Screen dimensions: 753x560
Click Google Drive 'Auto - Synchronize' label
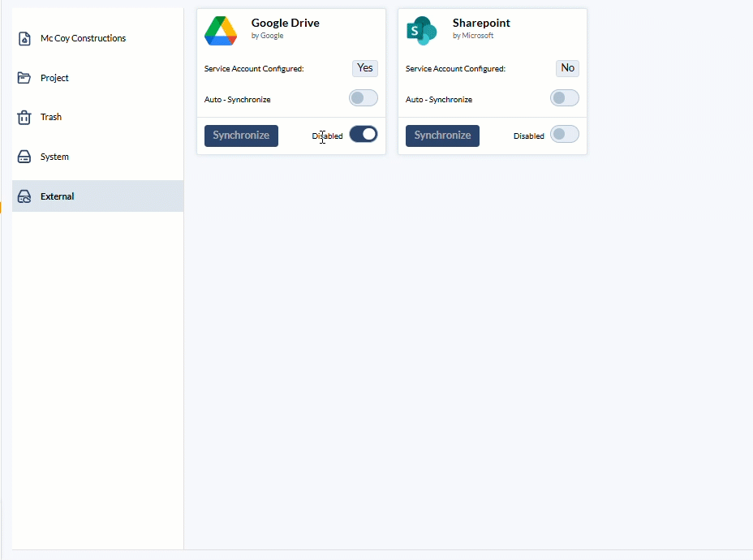237,99
